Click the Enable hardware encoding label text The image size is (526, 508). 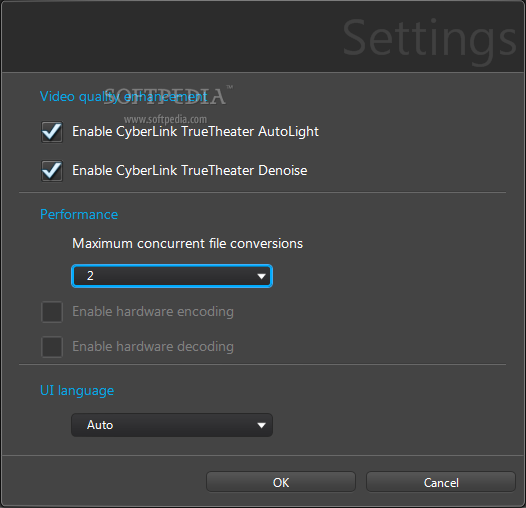tap(153, 312)
